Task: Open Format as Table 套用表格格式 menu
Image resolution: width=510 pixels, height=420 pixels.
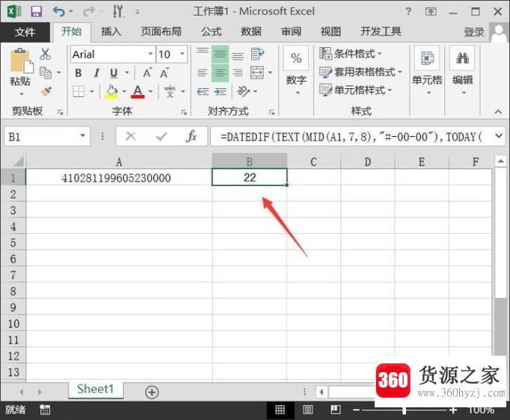Action: click(x=360, y=72)
